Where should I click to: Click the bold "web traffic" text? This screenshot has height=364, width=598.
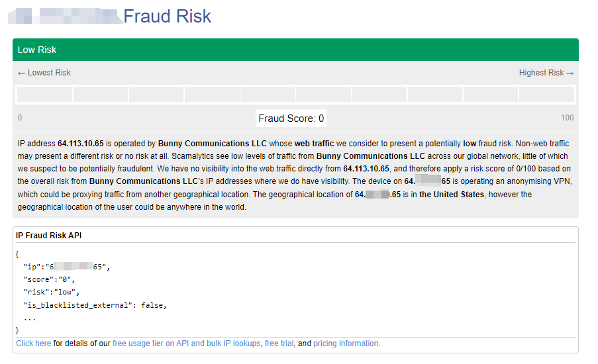pyautogui.click(x=314, y=143)
